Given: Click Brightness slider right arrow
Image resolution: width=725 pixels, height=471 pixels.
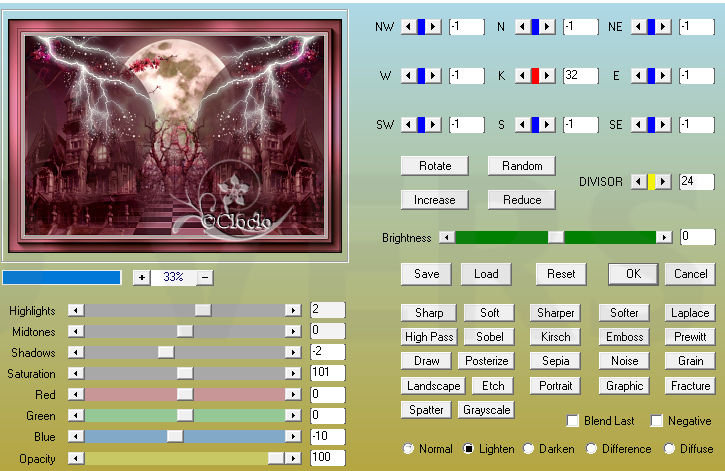Looking at the screenshot, I should click(664, 238).
